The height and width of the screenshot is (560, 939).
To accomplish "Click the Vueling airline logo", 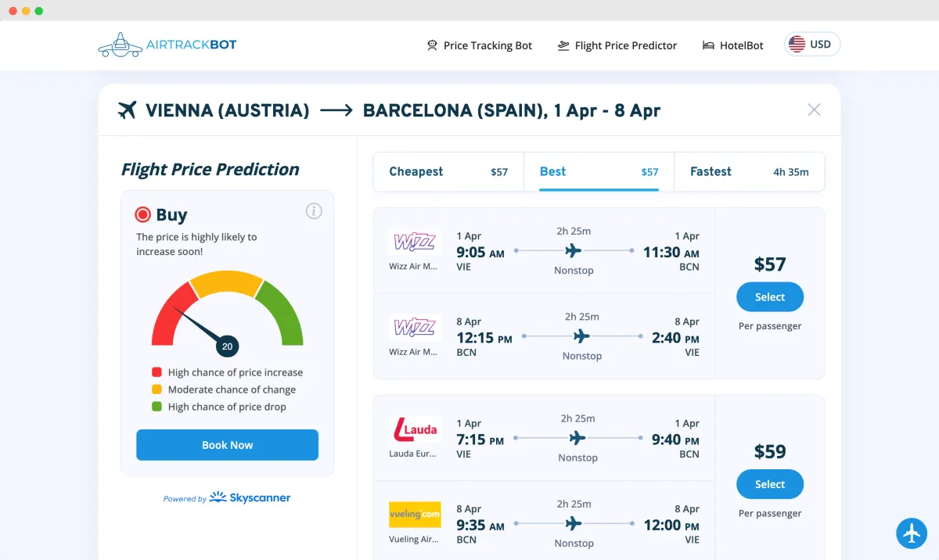I will [x=415, y=515].
